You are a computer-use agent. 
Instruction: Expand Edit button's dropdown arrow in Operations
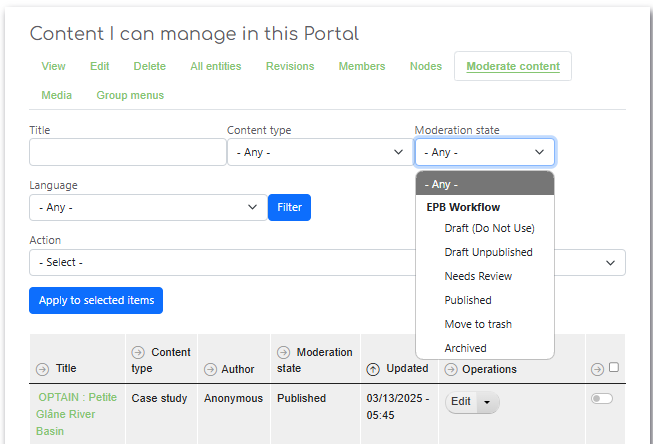[487, 402]
